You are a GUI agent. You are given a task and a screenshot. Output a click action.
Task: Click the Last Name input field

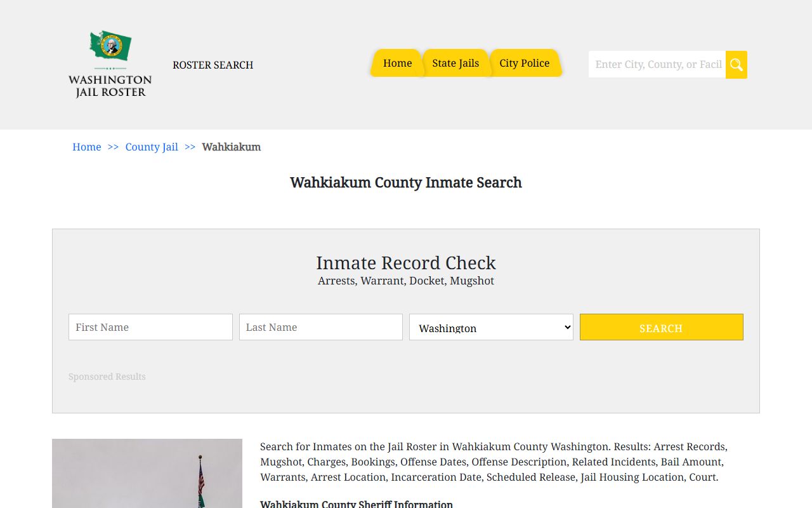pyautogui.click(x=321, y=327)
